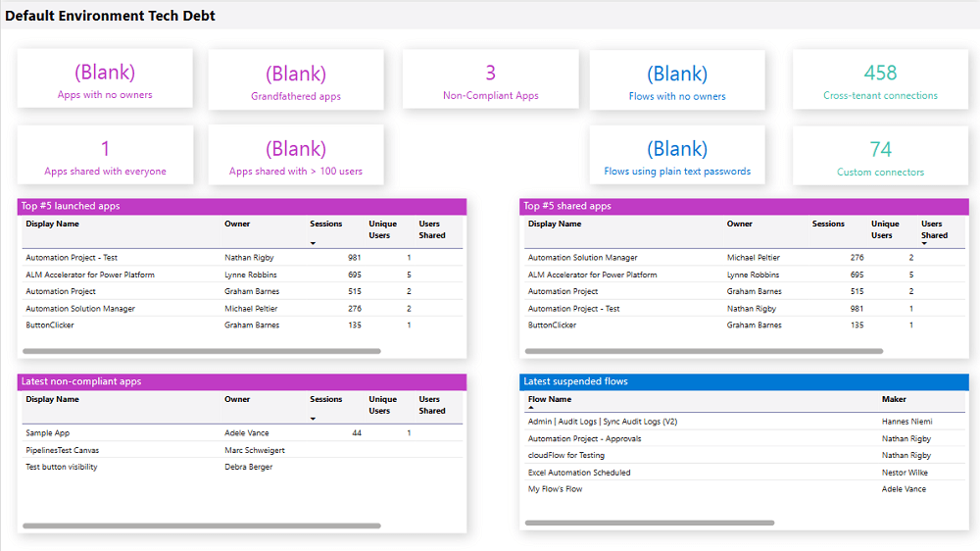The width and height of the screenshot is (980, 551).
Task: Click the sort arrow under Users Shared in Top #5 shared apps
Action: 924,243
